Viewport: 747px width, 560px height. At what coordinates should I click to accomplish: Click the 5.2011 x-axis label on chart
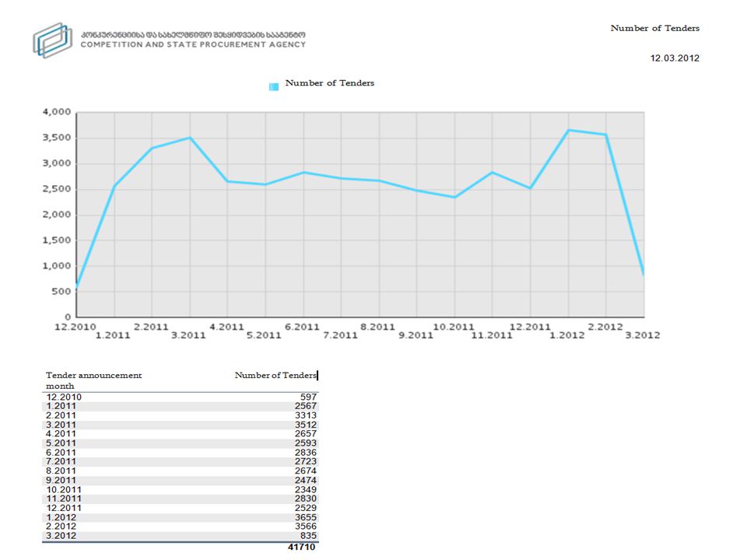point(265,335)
